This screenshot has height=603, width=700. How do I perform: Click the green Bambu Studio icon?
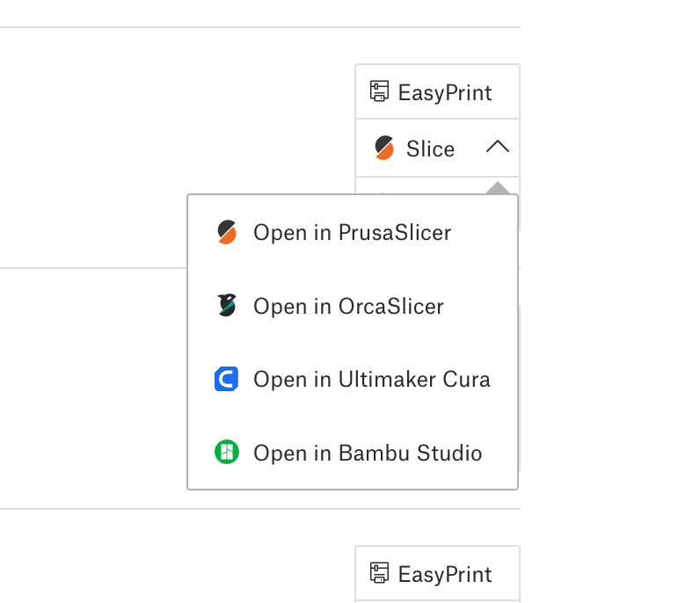tap(227, 452)
